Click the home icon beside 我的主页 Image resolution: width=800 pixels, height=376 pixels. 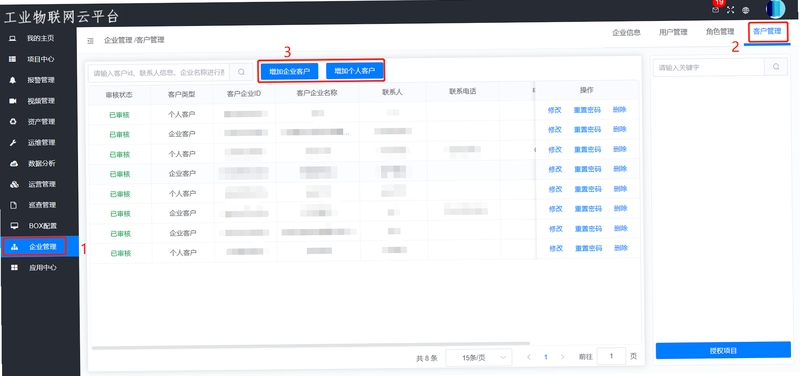click(x=13, y=39)
